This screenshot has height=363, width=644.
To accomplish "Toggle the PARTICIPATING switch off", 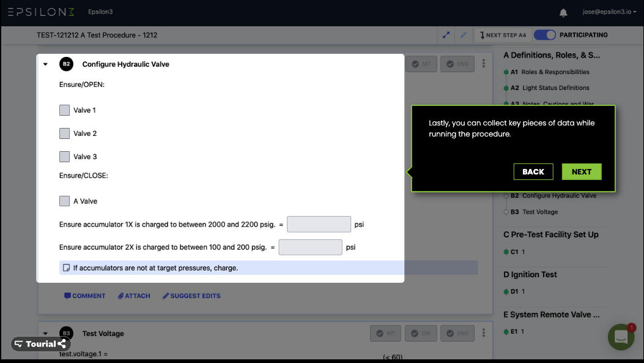I will (544, 35).
